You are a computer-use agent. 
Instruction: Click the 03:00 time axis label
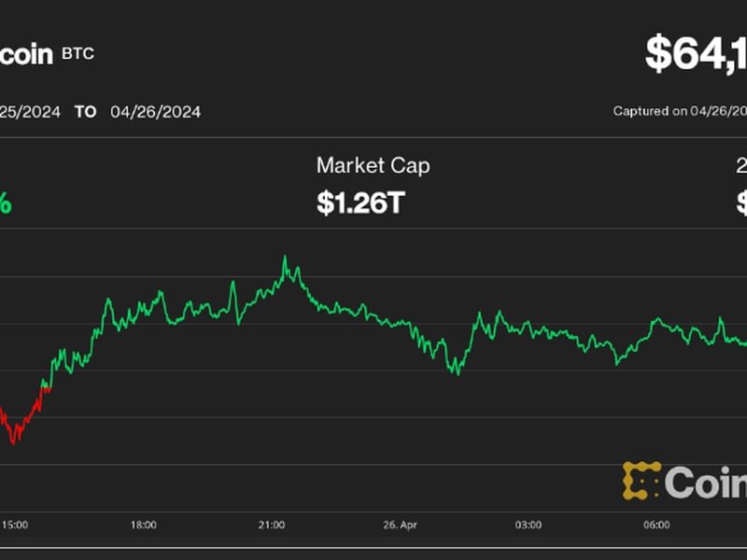click(529, 525)
